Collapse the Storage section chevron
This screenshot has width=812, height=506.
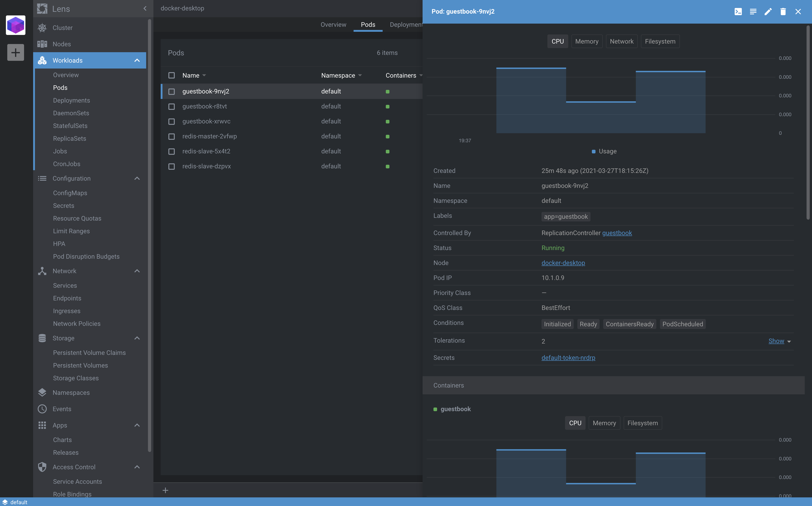coord(137,338)
